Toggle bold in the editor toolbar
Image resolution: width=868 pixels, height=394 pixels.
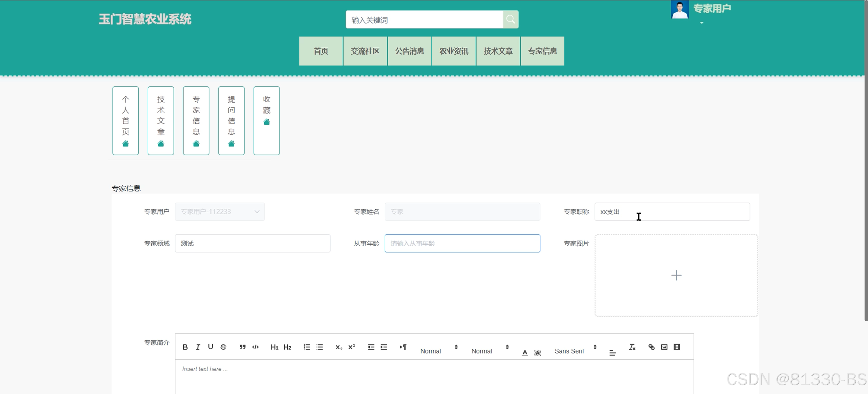point(185,347)
